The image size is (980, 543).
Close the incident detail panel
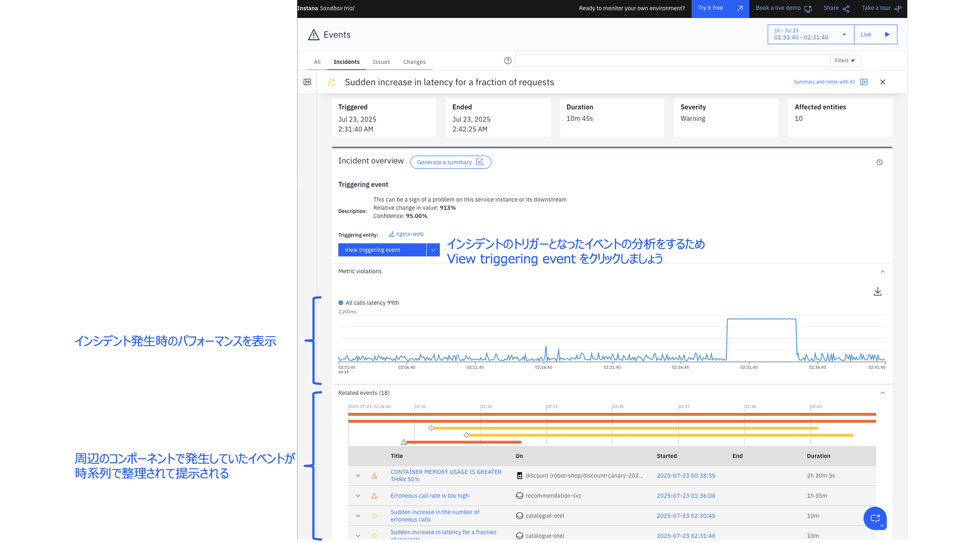pyautogui.click(x=883, y=82)
